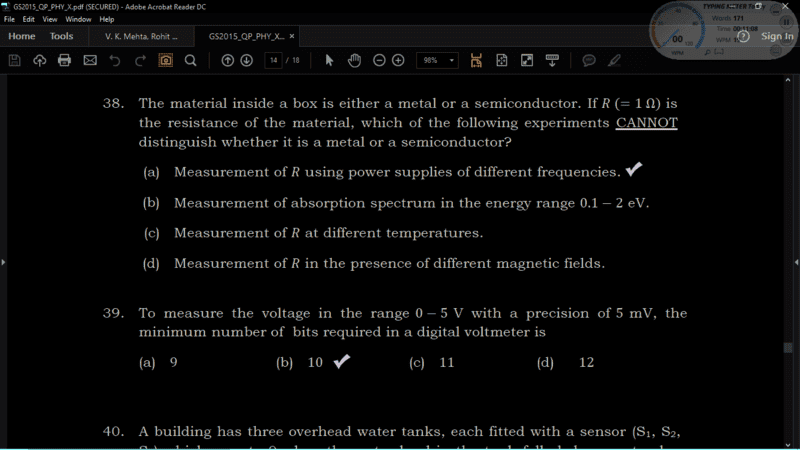Viewport: 800px width, 450px height.
Task: Expand the left navigation pane arrow
Action: click(3, 262)
